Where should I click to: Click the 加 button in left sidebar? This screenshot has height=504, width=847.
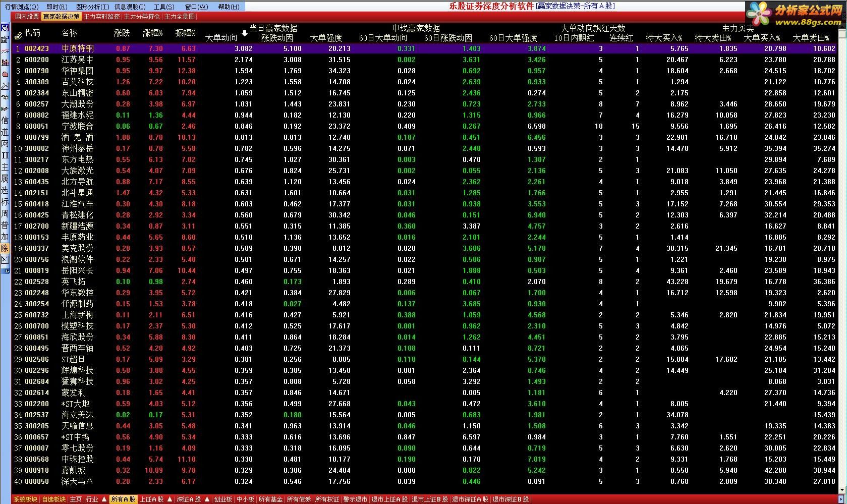click(x=5, y=237)
